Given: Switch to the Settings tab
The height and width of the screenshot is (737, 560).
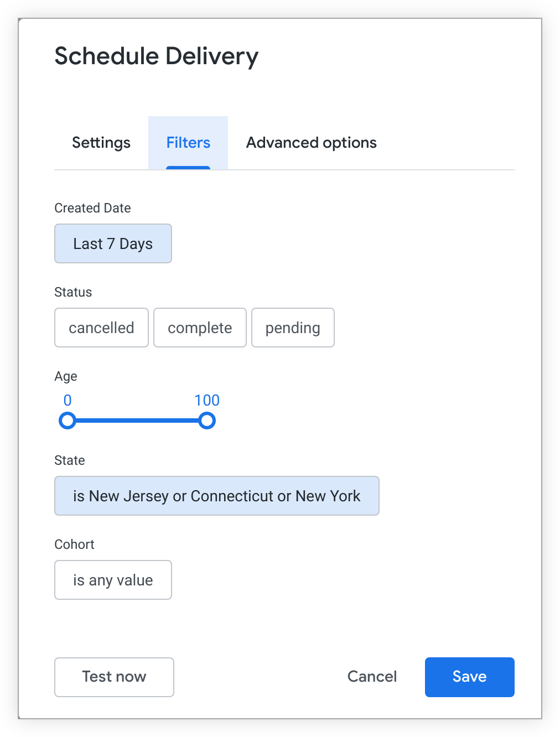Looking at the screenshot, I should pyautogui.click(x=101, y=143).
